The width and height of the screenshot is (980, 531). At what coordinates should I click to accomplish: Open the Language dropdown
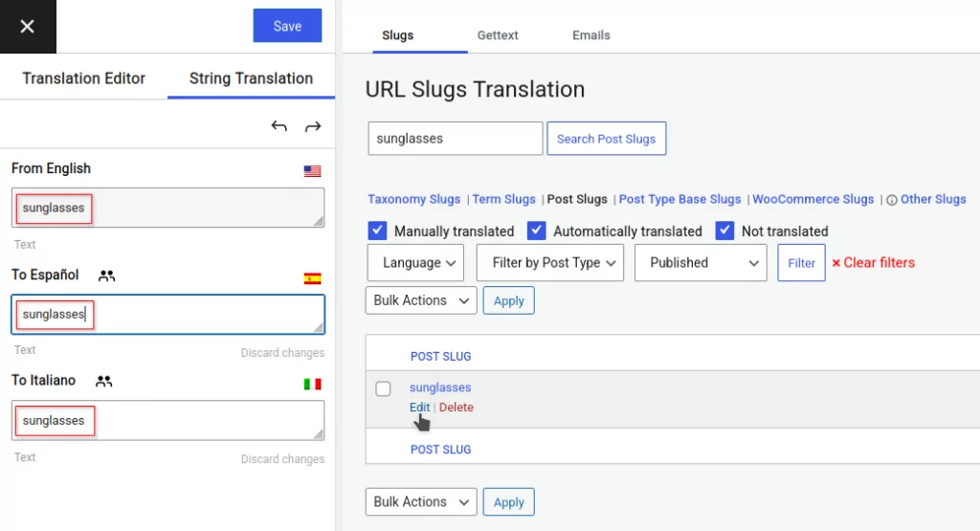415,263
